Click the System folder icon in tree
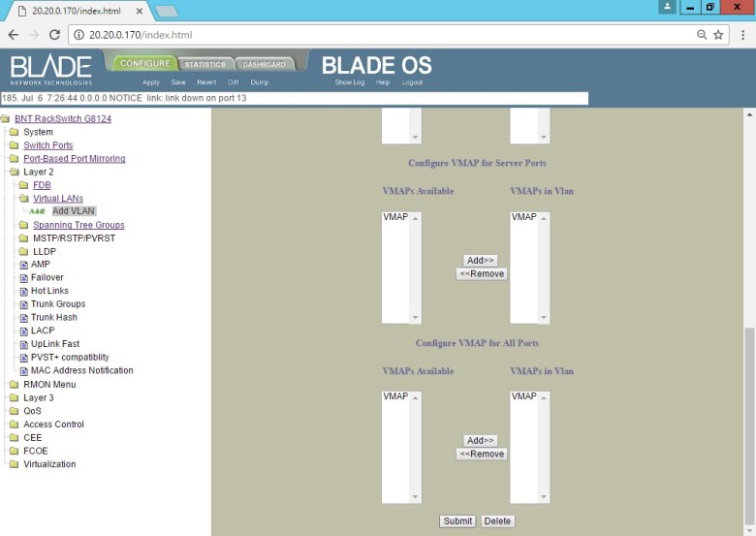Viewport: 756px width, 536px height. (x=15, y=133)
